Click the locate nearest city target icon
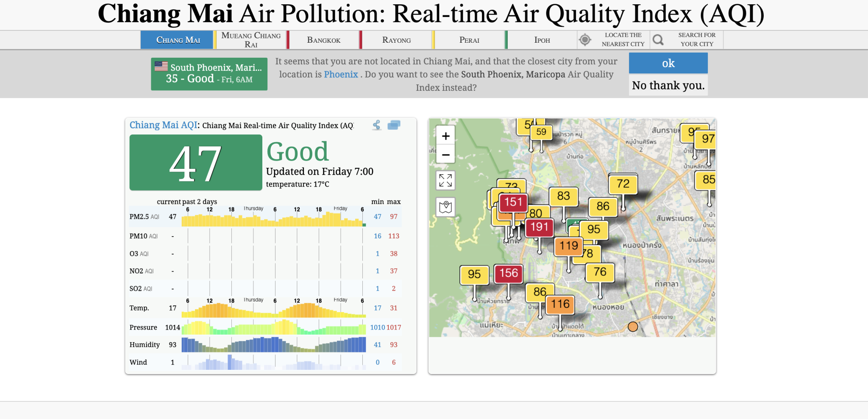Screen dimensions: 868x419 [x=585, y=40]
